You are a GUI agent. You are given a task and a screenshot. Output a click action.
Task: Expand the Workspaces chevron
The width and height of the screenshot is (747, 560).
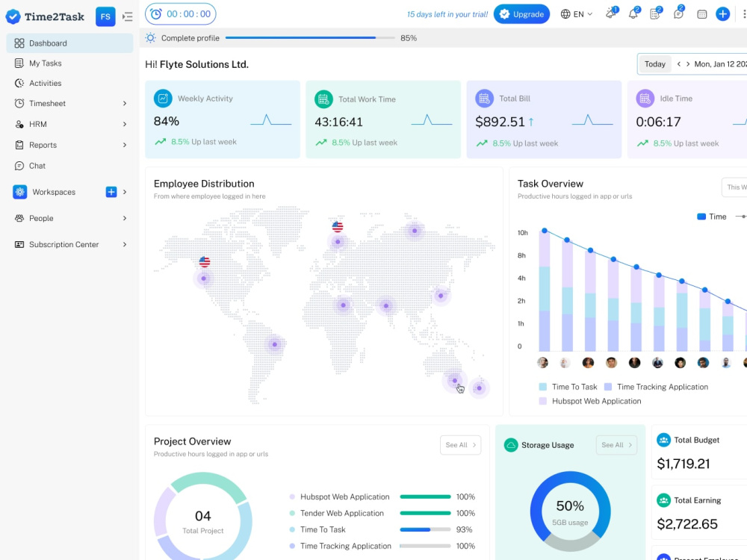pyautogui.click(x=125, y=192)
